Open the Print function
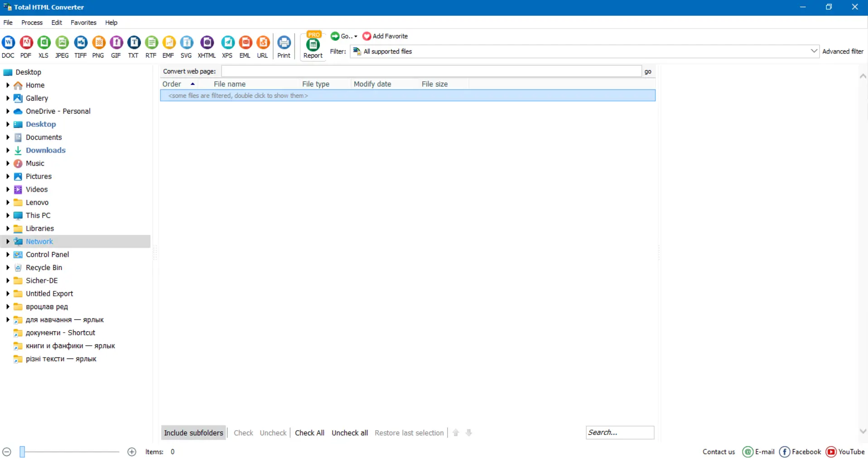Viewport: 868px width, 459px height. 284,45
